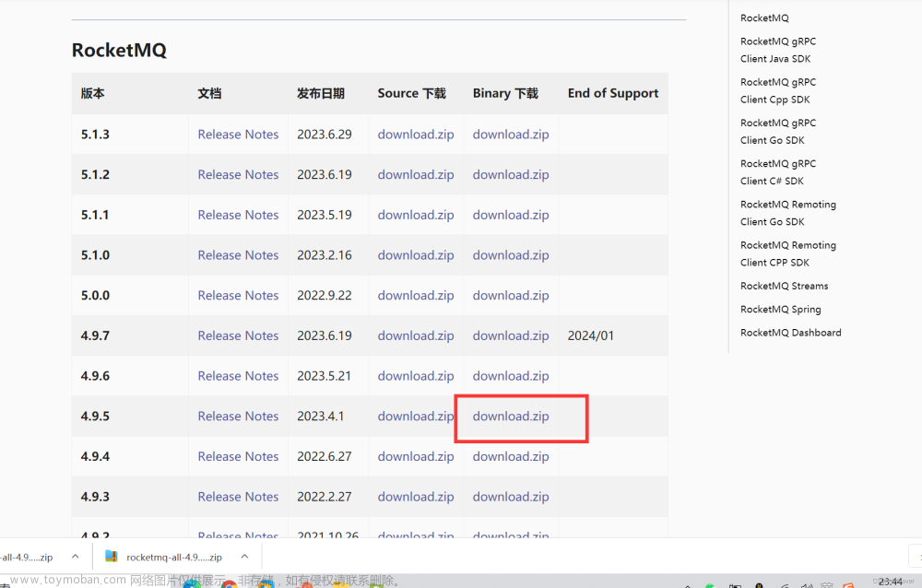Click the 'End of Support' column header

[x=613, y=93]
